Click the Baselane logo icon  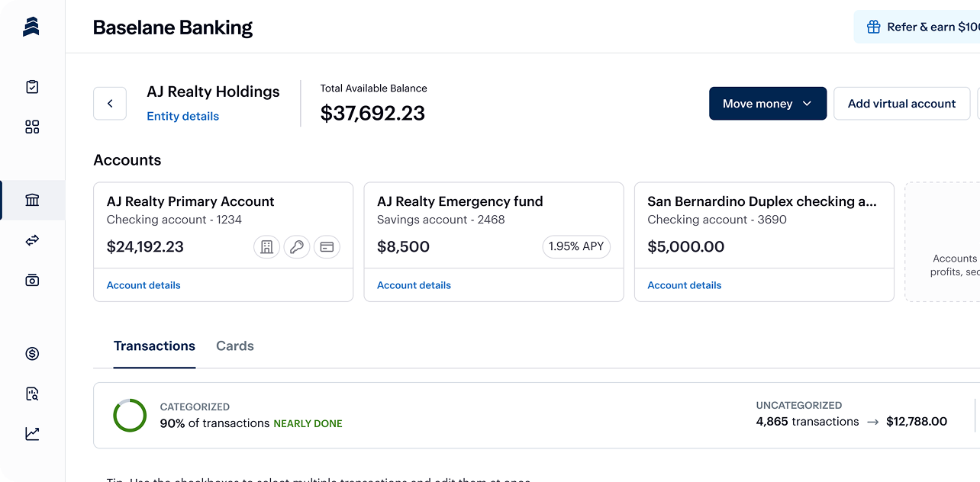point(31,27)
